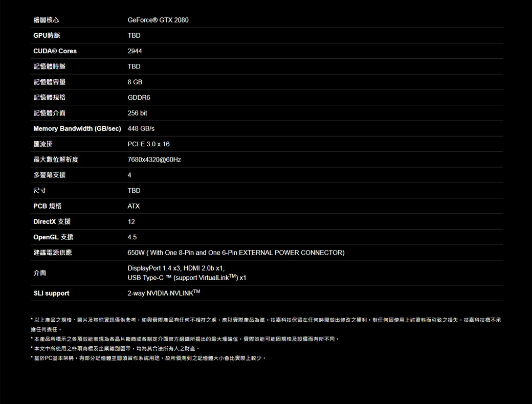Click the OpenGL 支援 label

53,237
